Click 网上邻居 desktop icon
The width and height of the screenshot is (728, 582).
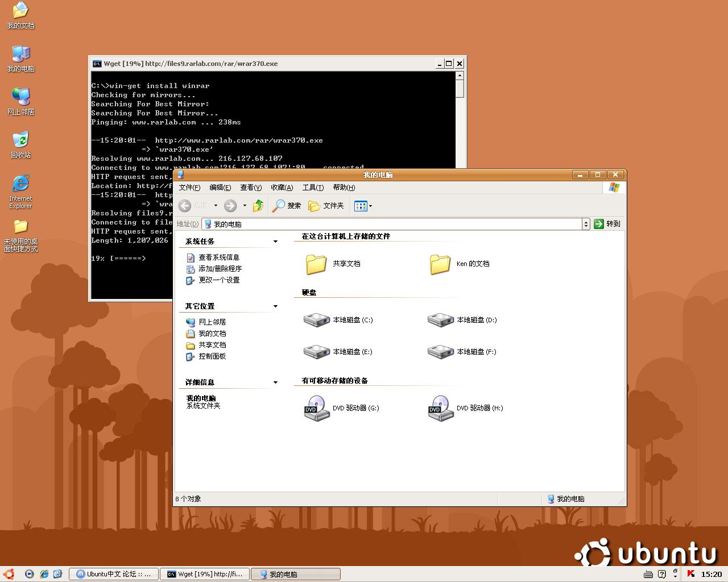pos(20,102)
